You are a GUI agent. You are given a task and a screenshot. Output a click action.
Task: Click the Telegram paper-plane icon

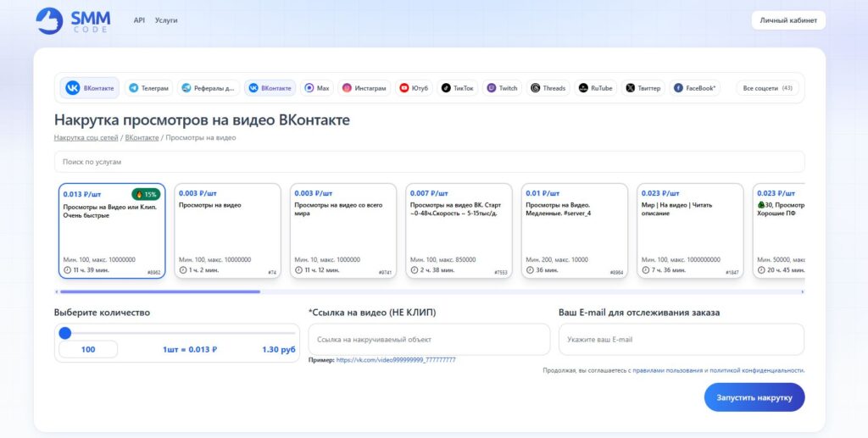click(x=133, y=88)
